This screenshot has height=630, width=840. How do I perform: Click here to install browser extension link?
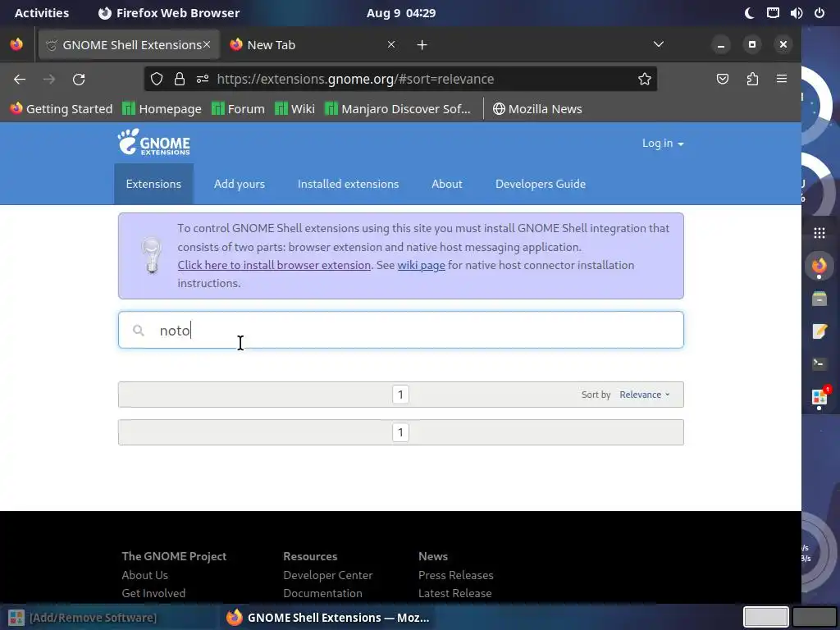tap(274, 265)
